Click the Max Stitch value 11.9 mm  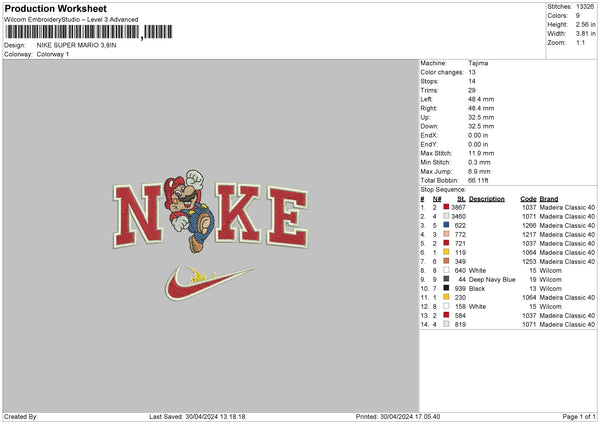(481, 153)
